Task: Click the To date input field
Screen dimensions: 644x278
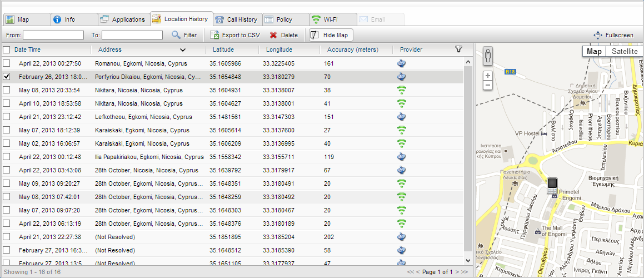Action: (132, 36)
